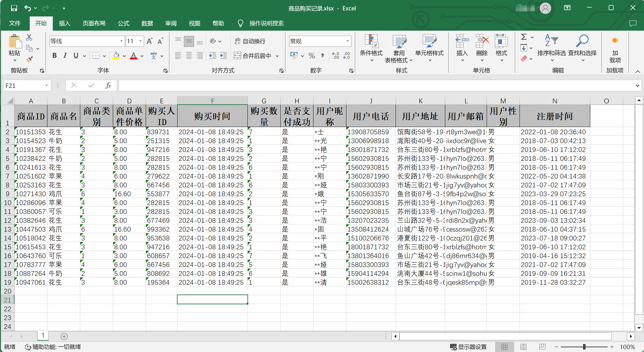644x352 pixels.
Task: Expand the Name Box dropdown arrow
Action: coord(46,85)
